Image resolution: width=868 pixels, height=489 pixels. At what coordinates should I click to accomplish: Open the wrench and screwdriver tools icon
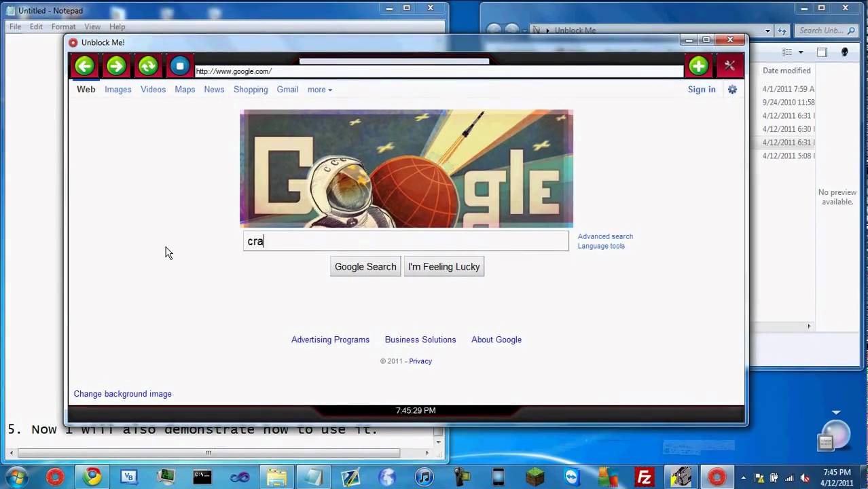(x=729, y=66)
